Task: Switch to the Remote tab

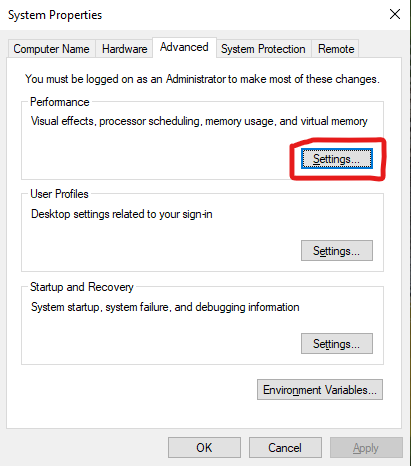Action: [336, 49]
